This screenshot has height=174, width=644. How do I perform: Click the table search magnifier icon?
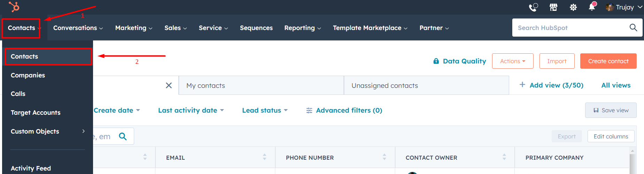pyautogui.click(x=123, y=136)
